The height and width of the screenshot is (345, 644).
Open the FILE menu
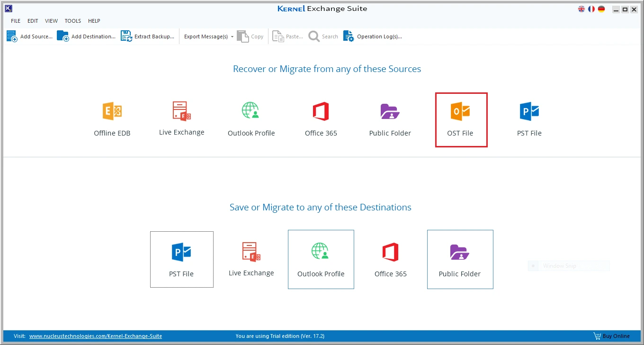[16, 21]
